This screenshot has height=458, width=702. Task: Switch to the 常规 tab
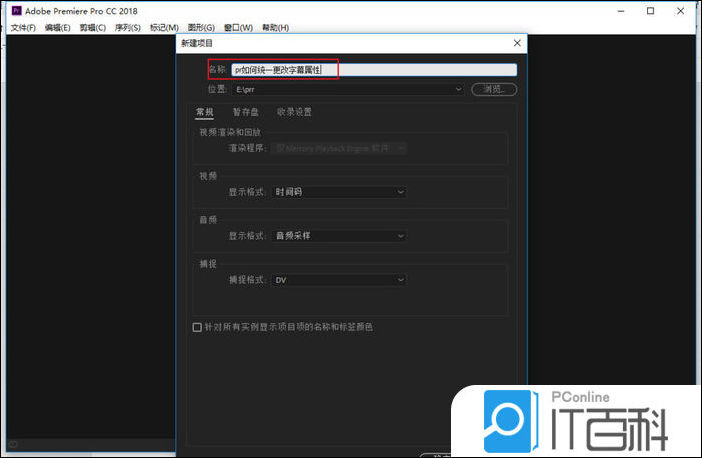pyautogui.click(x=205, y=112)
